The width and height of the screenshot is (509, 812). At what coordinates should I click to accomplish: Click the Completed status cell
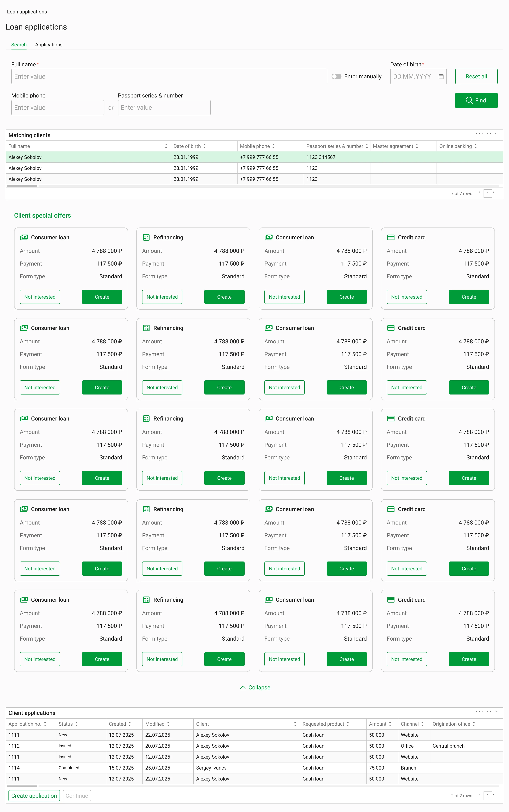(81, 768)
